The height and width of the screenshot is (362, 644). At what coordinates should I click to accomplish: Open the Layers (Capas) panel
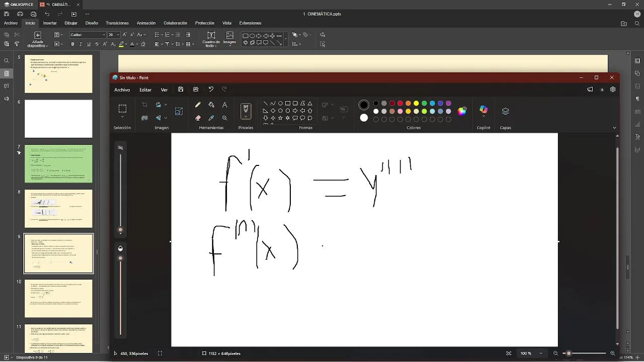(506, 111)
